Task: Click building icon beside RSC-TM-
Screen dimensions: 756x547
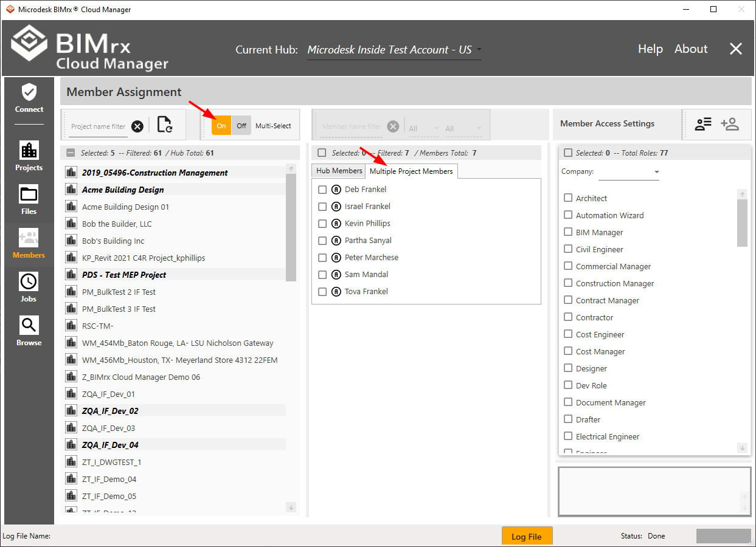Action: click(x=71, y=326)
